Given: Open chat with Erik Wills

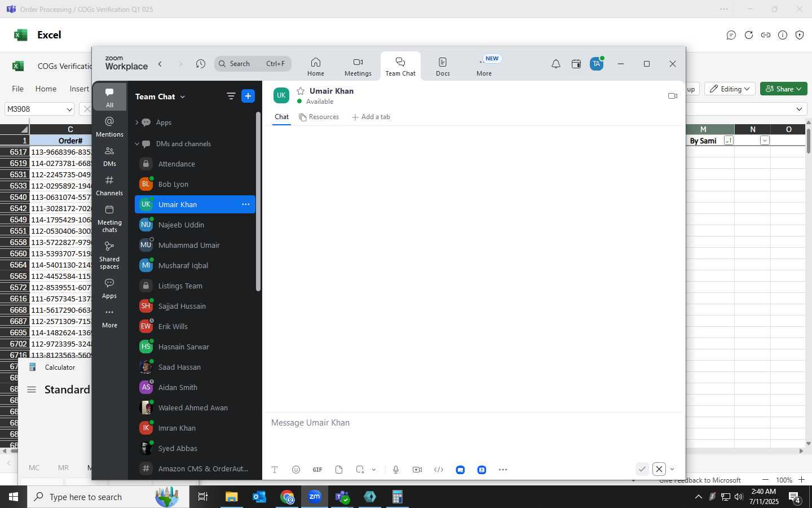Looking at the screenshot, I should (195, 326).
